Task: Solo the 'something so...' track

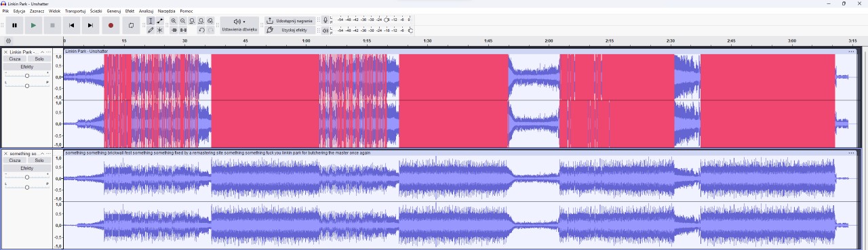Action: pyautogui.click(x=39, y=161)
